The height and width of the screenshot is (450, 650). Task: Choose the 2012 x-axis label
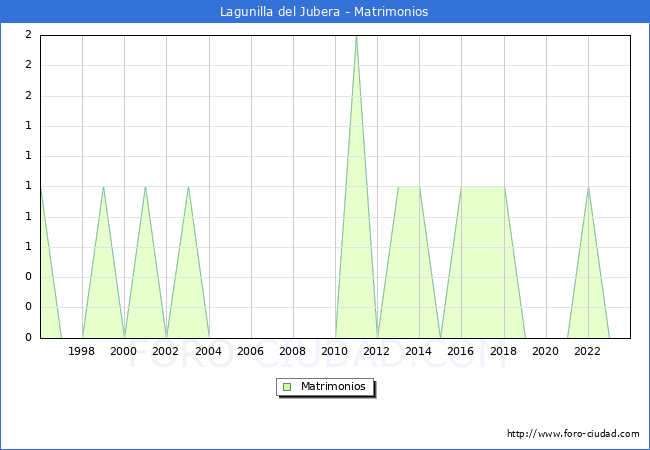pos(377,351)
